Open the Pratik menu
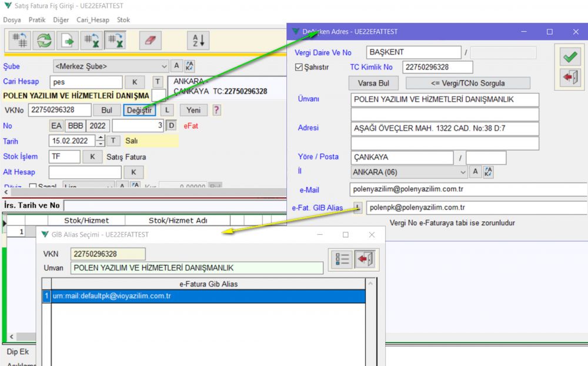 pos(36,19)
